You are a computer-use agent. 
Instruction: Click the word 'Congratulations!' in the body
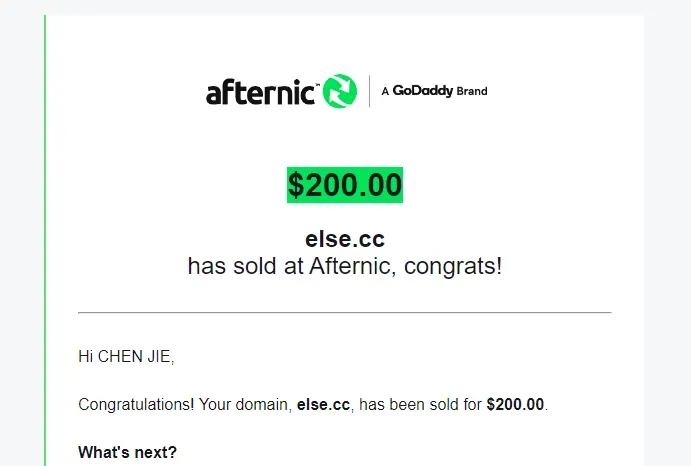(136, 404)
